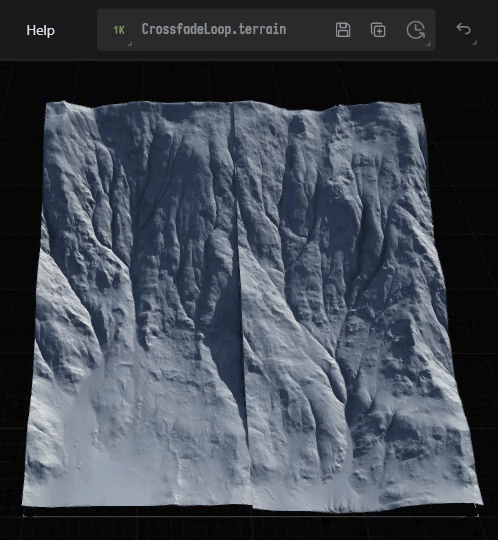The width and height of the screenshot is (498, 540).
Task: Save the terrain with the floppy disk icon
Action: click(343, 30)
